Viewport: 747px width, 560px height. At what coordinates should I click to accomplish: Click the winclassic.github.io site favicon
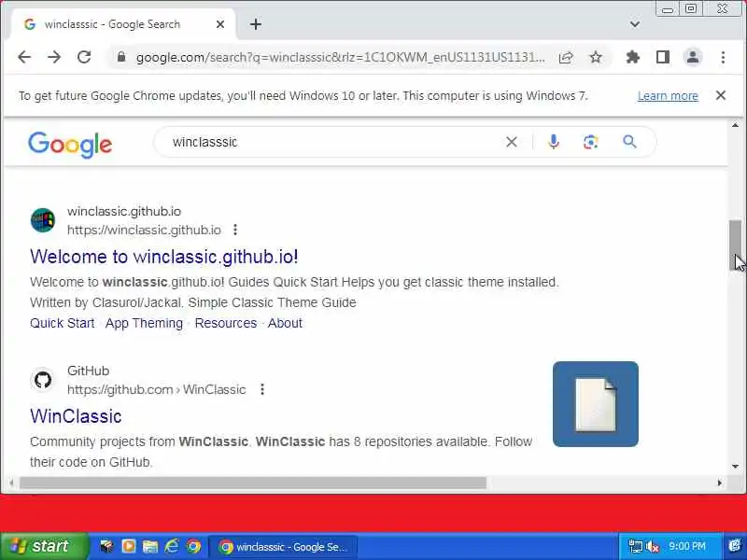pos(43,220)
